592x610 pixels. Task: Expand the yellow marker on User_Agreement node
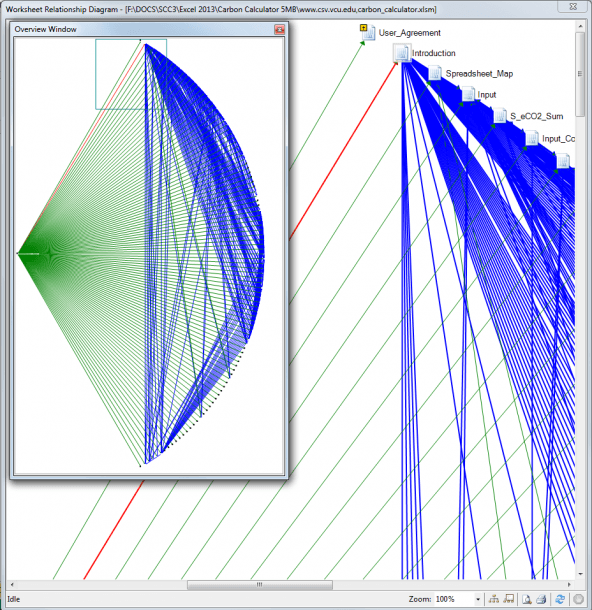[x=363, y=28]
